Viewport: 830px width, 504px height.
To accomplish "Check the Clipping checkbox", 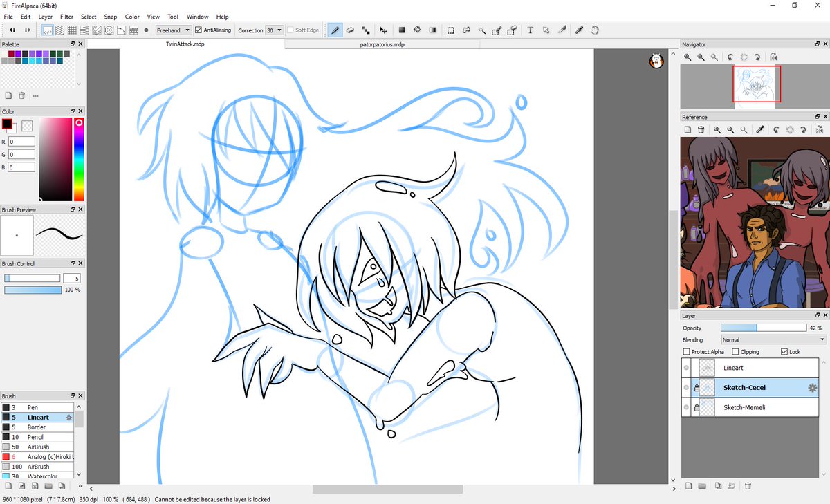I will (x=735, y=352).
